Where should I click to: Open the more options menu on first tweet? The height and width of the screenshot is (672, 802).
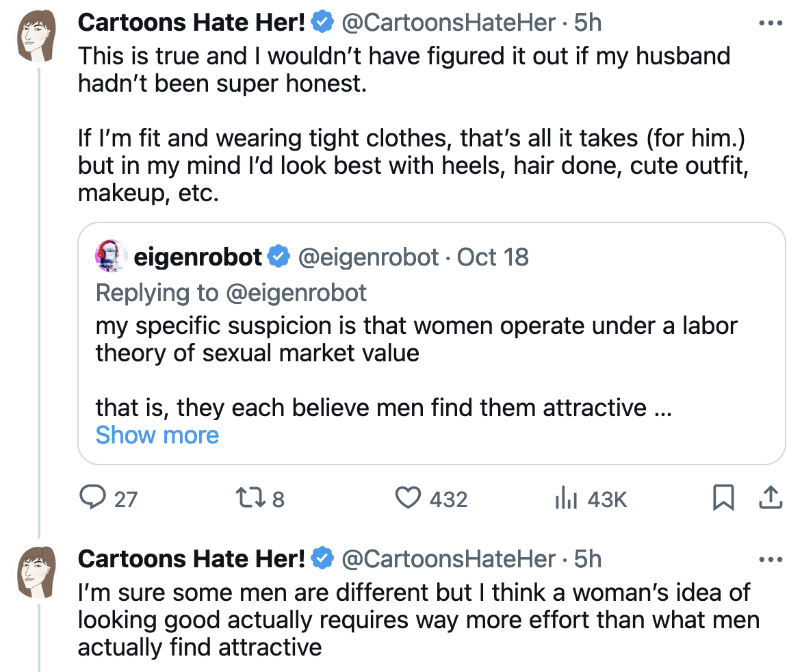[x=771, y=23]
